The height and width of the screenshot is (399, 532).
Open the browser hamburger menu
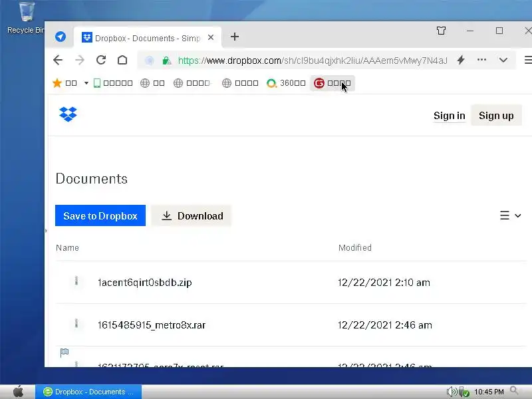pos(528,60)
